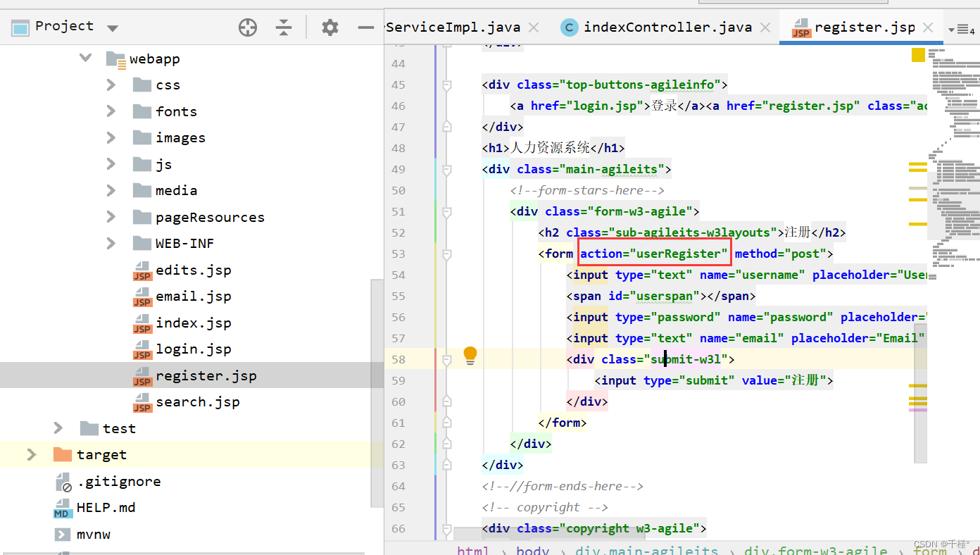Show hidden tabs list dropdown
The image size is (980, 555).
[x=961, y=30]
